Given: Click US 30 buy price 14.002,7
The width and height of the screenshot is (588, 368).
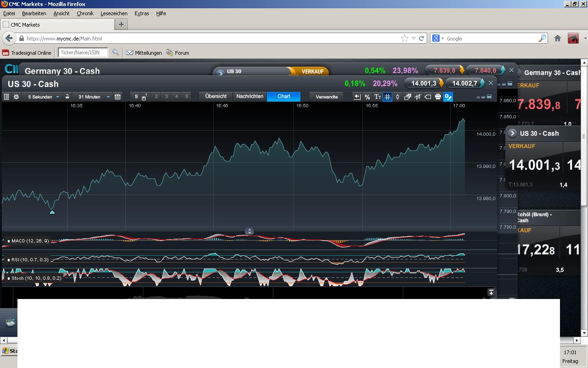Looking at the screenshot, I should (x=465, y=83).
